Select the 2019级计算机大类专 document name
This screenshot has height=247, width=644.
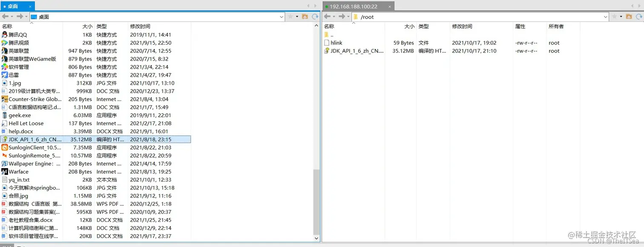[34, 91]
